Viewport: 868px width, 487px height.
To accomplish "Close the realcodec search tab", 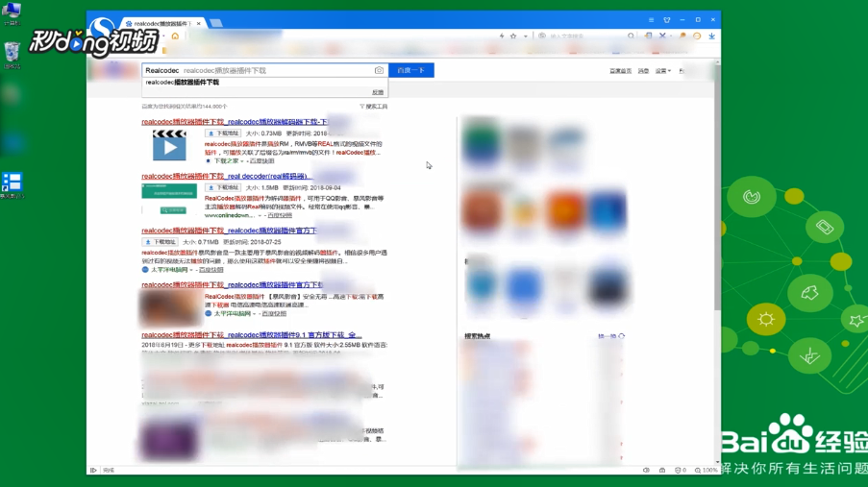I will [199, 23].
